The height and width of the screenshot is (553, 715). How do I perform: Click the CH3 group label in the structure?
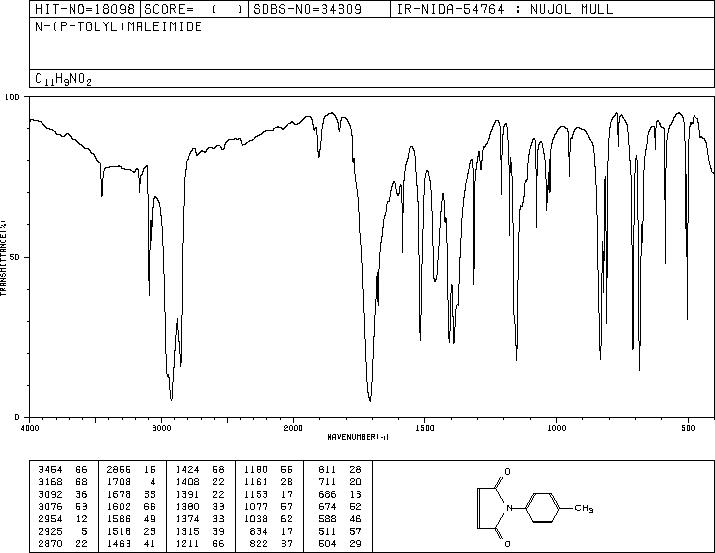pos(584,508)
